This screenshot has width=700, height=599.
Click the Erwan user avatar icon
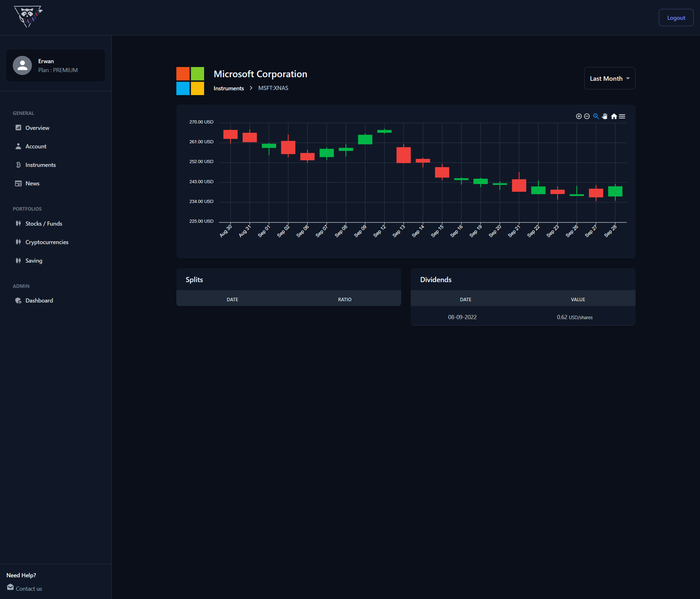22,65
